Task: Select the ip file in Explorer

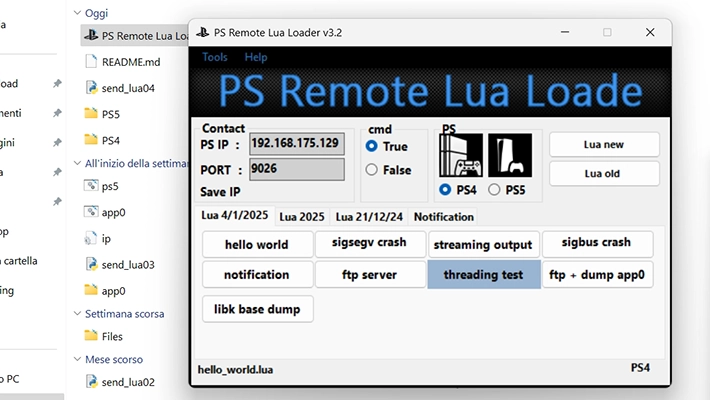Action: 98,238
